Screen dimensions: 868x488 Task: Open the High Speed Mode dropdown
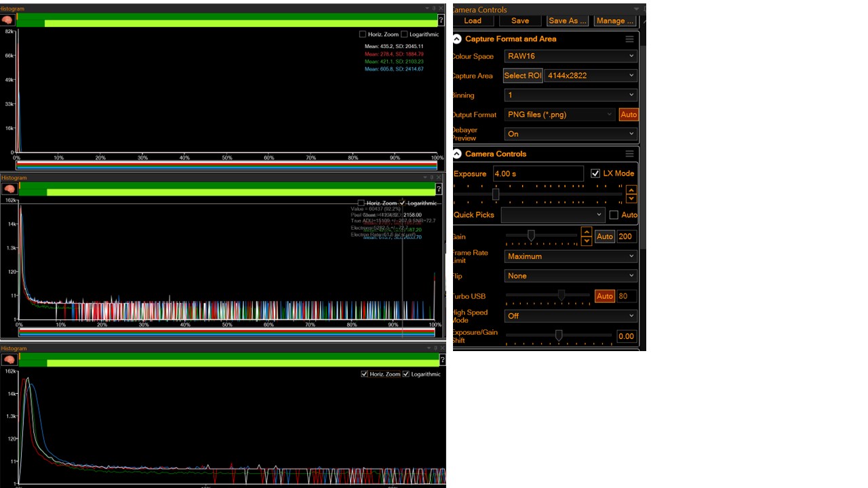coord(571,316)
